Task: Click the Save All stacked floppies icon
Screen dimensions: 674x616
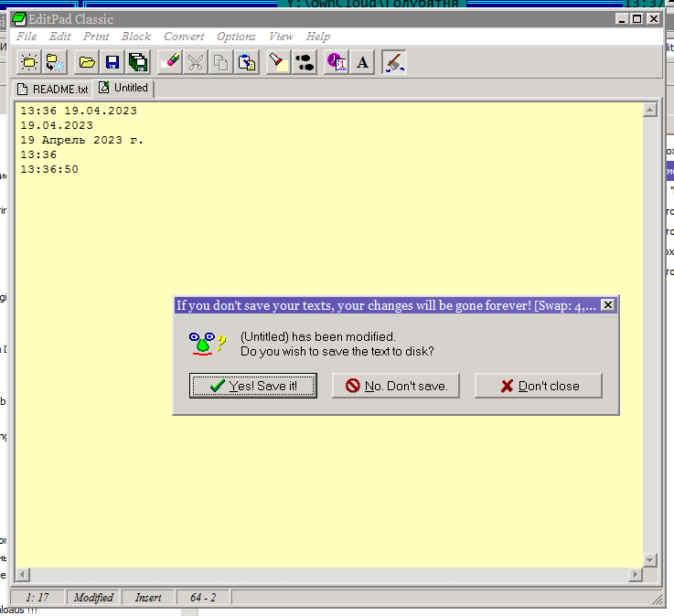Action: coord(138,62)
